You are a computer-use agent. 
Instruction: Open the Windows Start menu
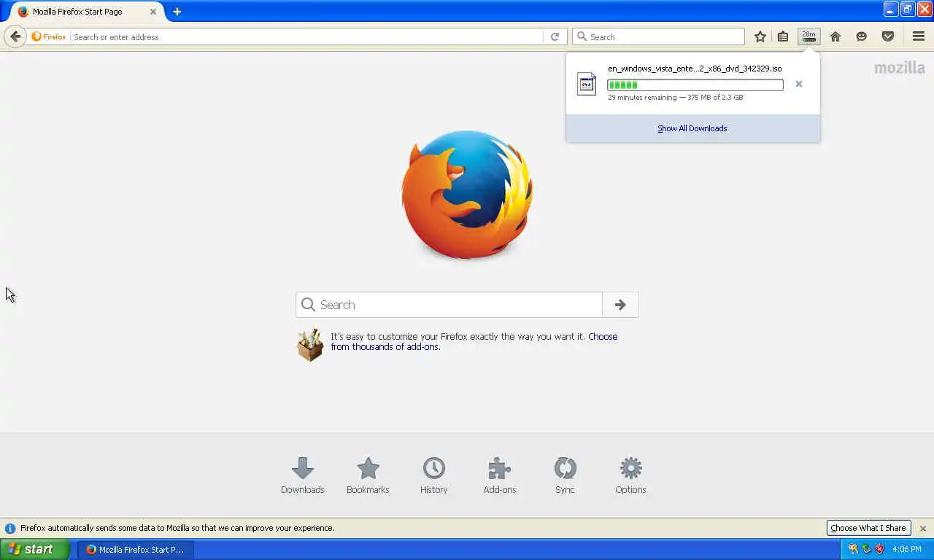click(35, 549)
